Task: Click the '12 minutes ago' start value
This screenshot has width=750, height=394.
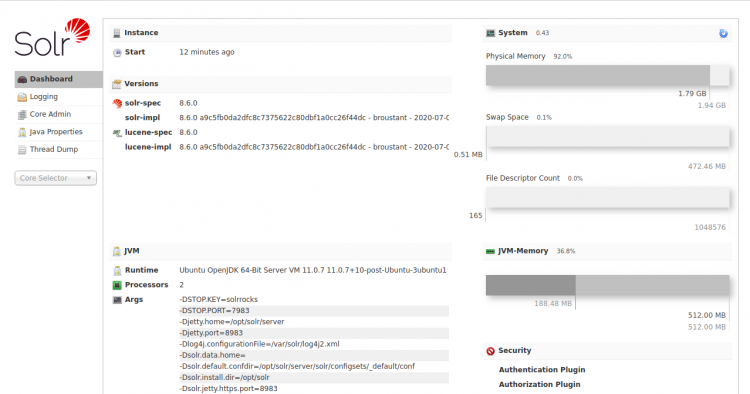Action: click(207, 52)
